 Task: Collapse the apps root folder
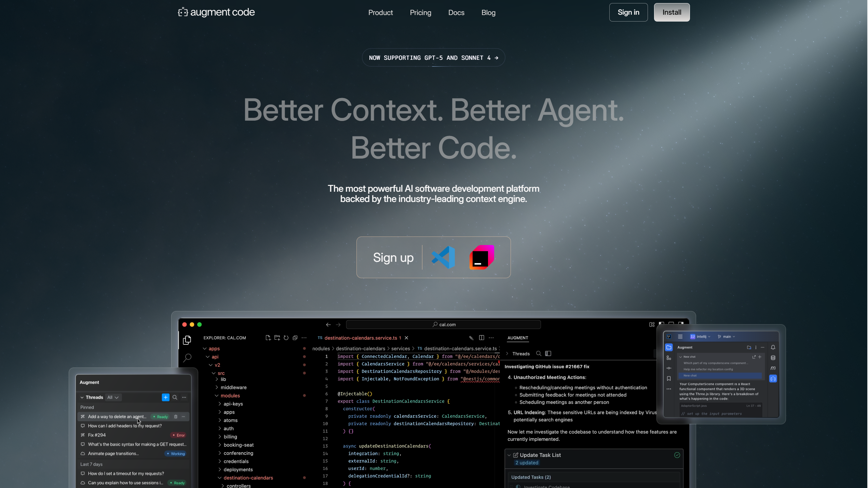[205, 349]
